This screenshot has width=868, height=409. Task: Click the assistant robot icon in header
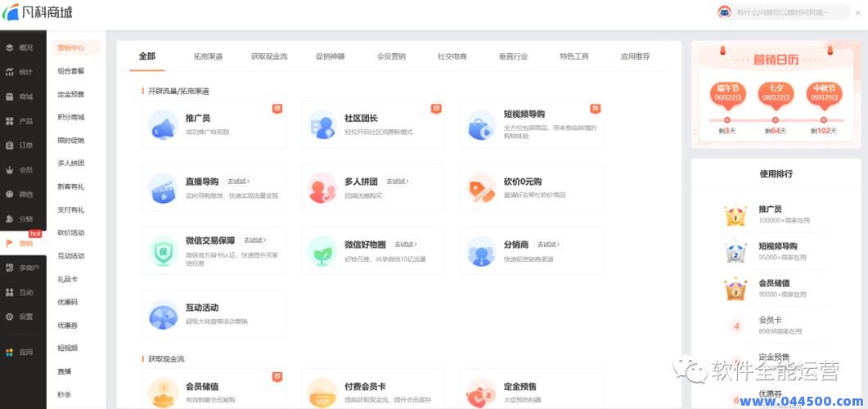pos(724,11)
